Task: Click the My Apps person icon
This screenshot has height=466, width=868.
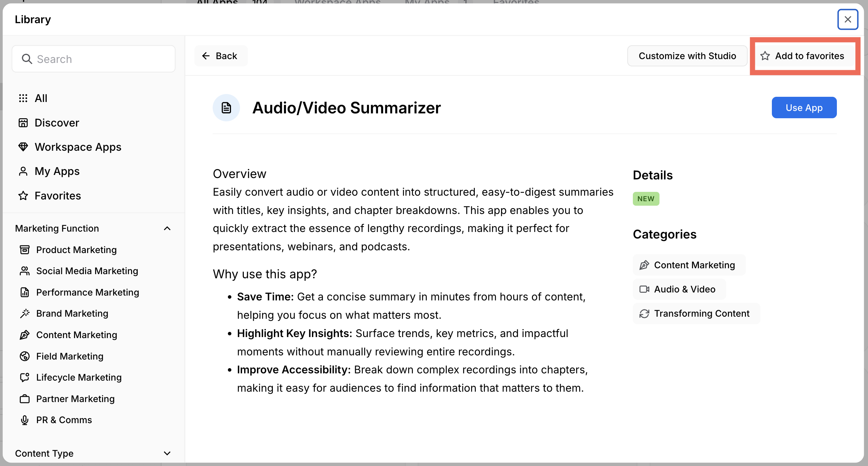Action: coord(23,171)
